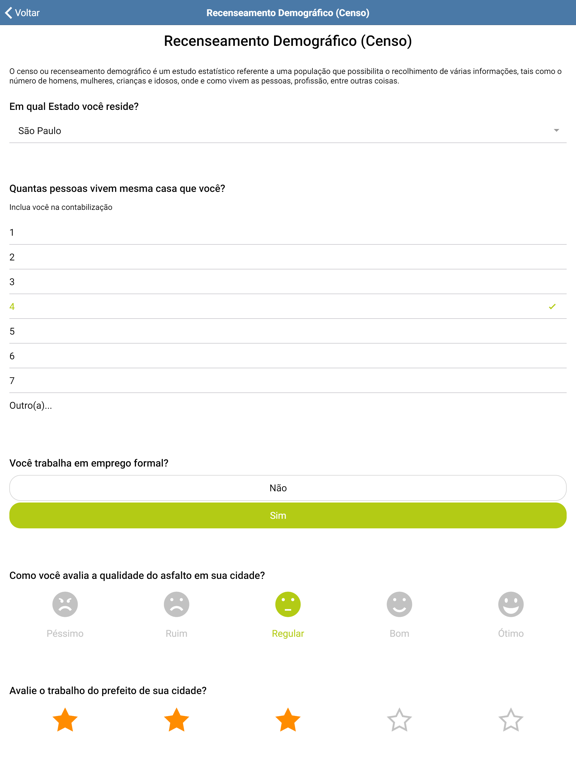The height and width of the screenshot is (768, 576).
Task: Click the dropdown arrow for state selection
Action: pos(556,130)
